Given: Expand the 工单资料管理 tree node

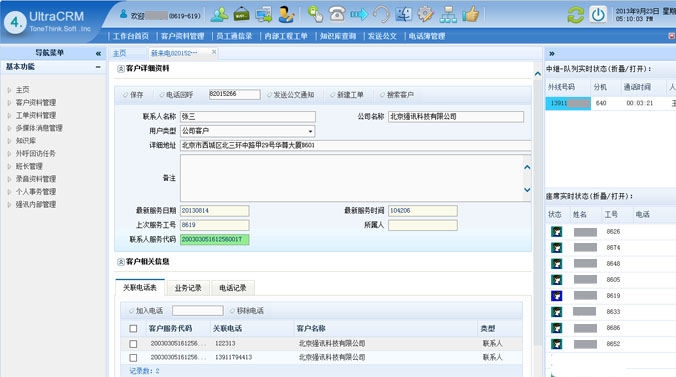Looking at the screenshot, I should [x=9, y=115].
